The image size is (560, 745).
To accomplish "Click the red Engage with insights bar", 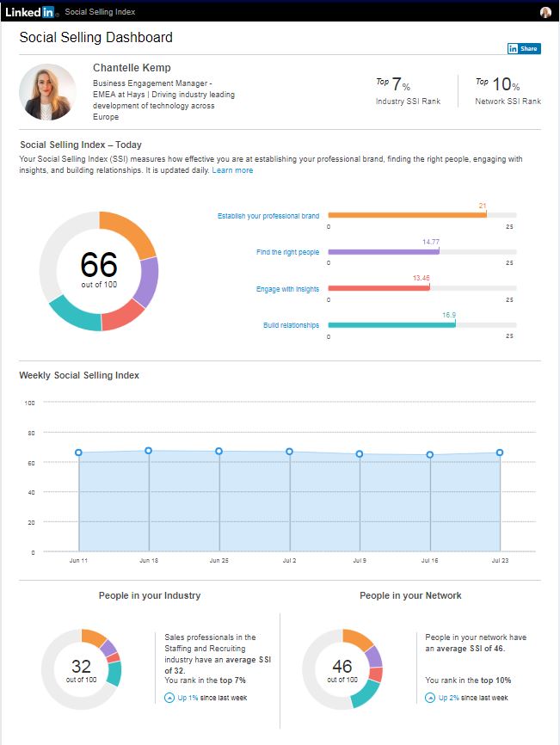I will pos(378,288).
